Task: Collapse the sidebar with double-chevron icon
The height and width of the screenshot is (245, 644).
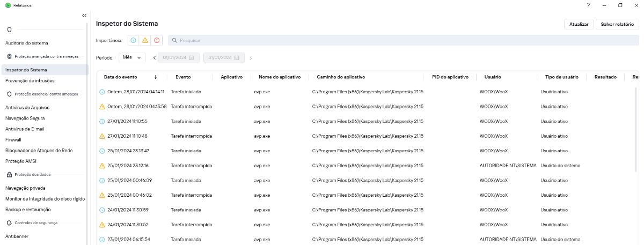Action: coord(84,16)
